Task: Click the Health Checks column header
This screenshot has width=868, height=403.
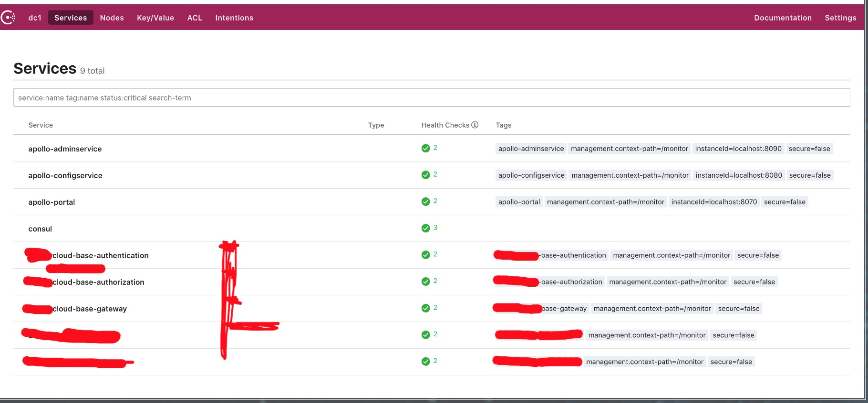Action: tap(445, 125)
